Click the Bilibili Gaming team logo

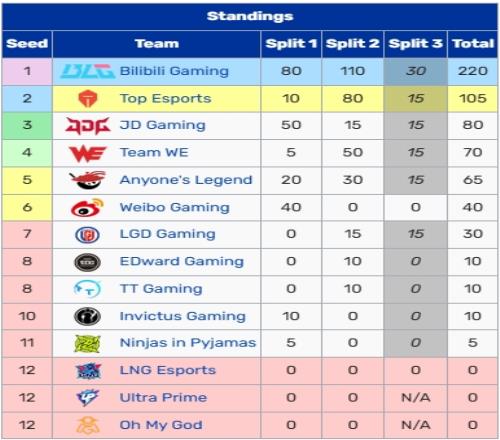point(88,71)
